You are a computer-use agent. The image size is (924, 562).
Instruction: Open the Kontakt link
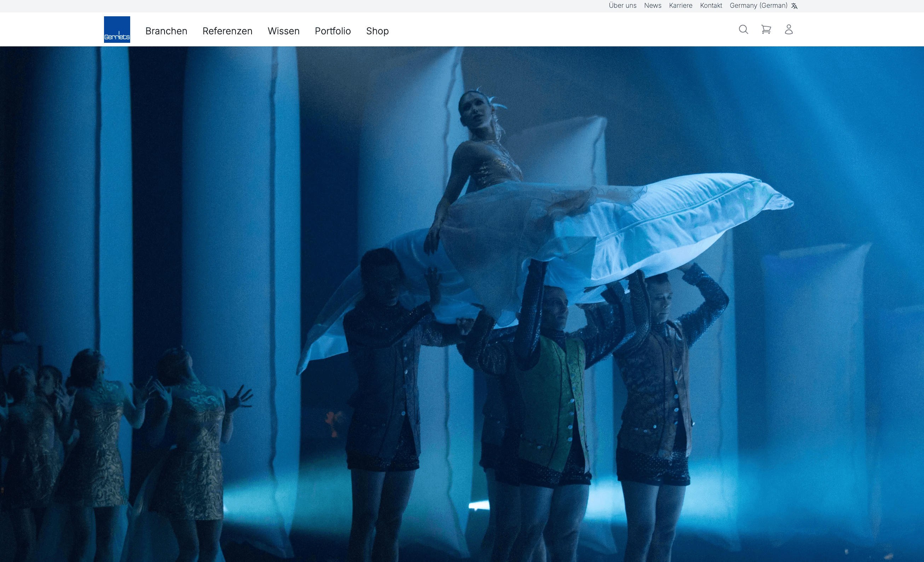[x=711, y=6]
